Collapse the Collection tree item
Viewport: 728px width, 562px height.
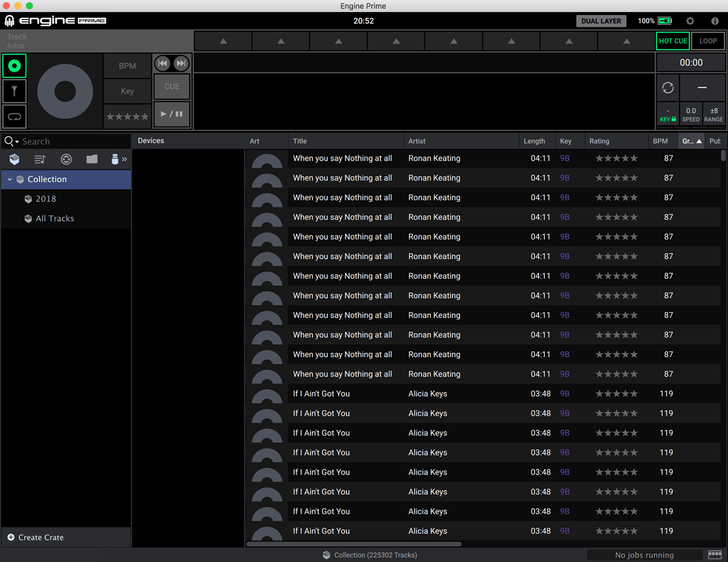point(9,179)
